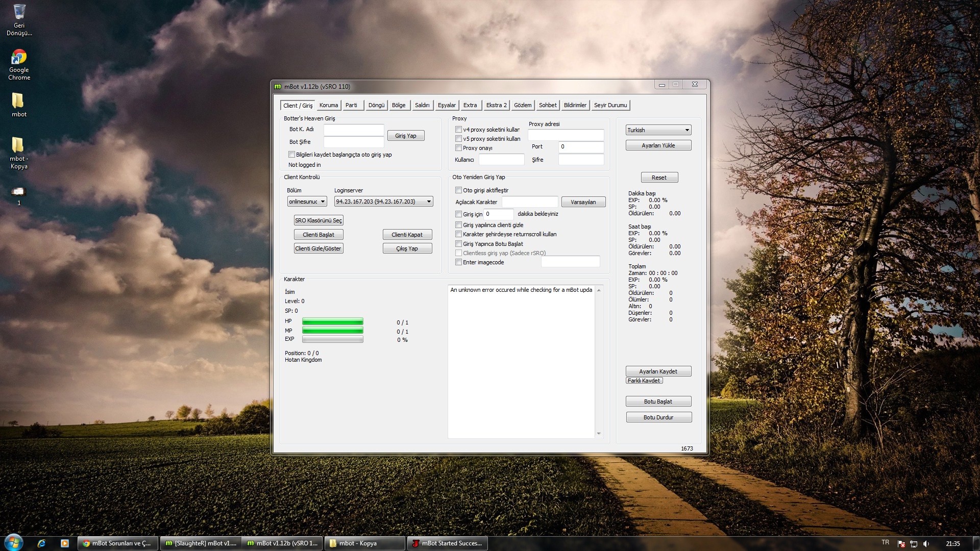Click the log box scroll down arrow

[599, 434]
